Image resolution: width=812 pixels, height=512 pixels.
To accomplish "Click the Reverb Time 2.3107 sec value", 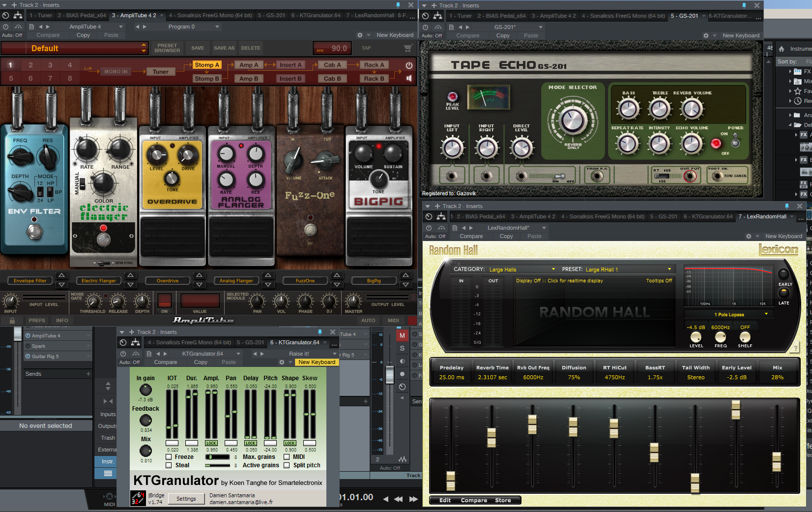I will [493, 377].
